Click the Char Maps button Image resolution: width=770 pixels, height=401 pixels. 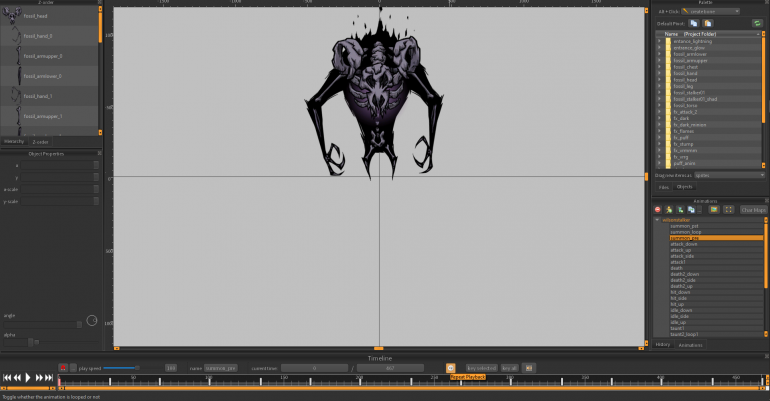coord(753,210)
